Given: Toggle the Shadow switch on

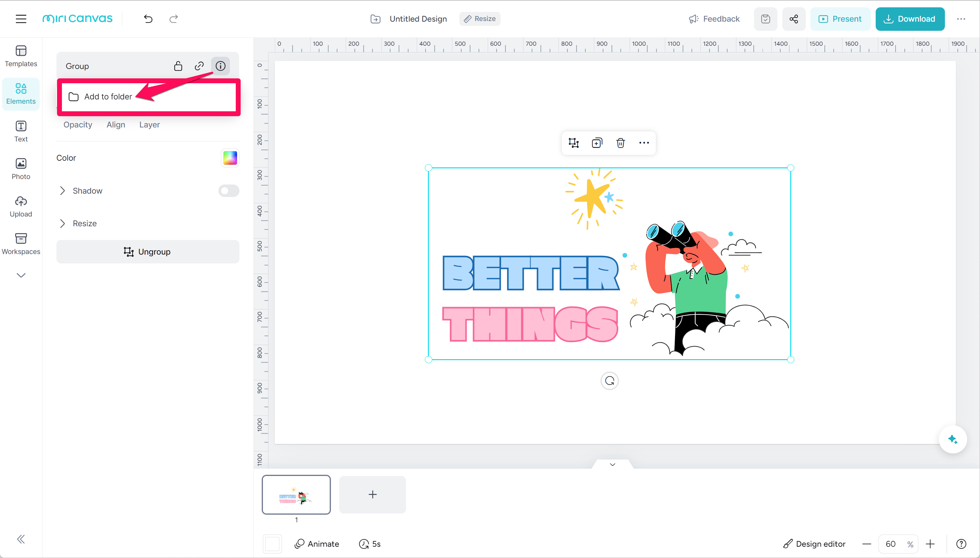Looking at the screenshot, I should point(228,191).
